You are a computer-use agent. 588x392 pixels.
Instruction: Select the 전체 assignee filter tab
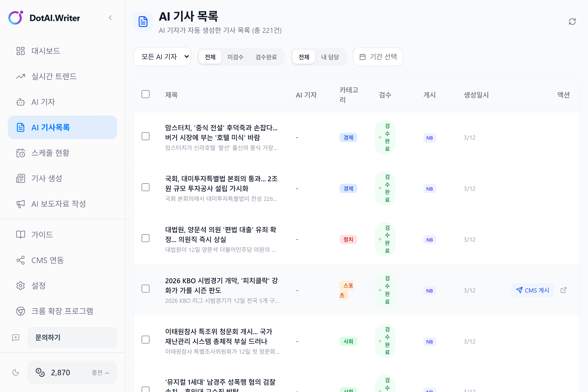tap(304, 57)
